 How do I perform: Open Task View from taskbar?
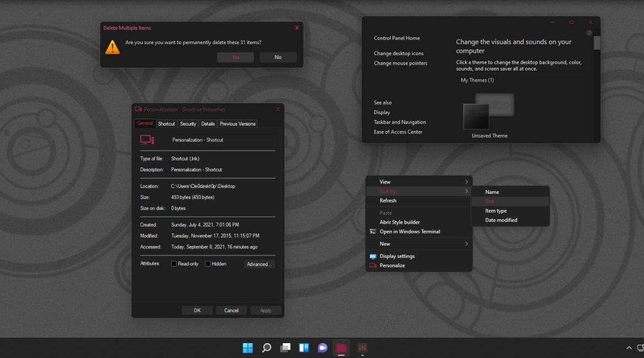coord(285,348)
